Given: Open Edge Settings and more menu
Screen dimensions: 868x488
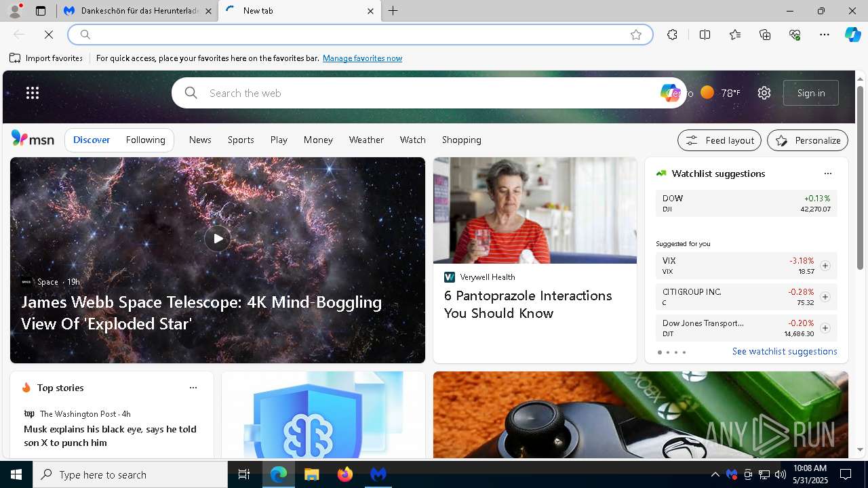Looking at the screenshot, I should click(825, 35).
